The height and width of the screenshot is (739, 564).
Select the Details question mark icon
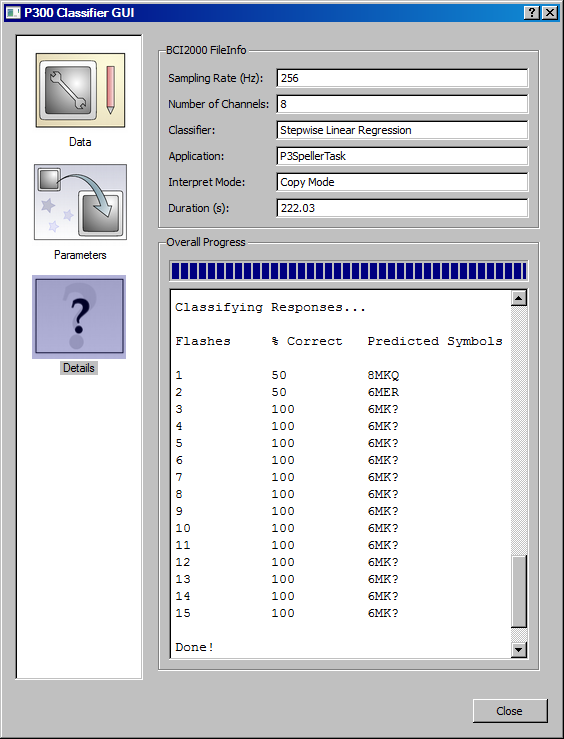tap(79, 317)
